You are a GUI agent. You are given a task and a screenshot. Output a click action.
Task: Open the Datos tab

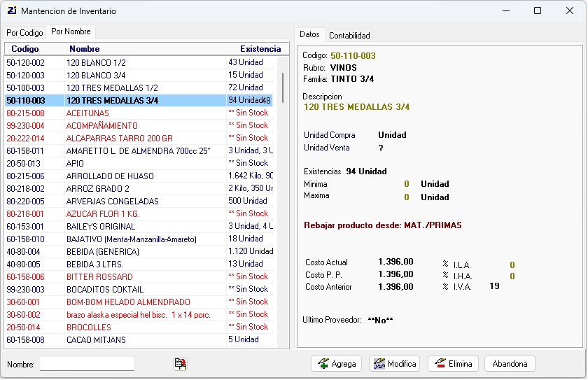point(309,34)
